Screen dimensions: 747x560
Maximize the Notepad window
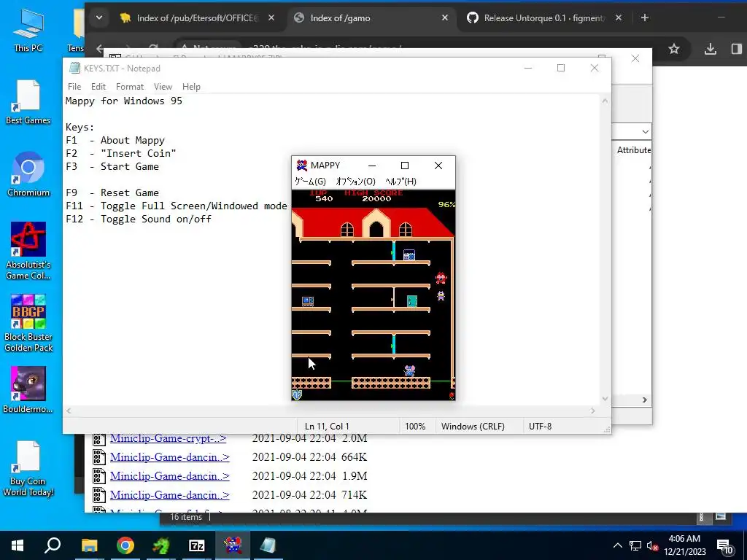click(561, 68)
